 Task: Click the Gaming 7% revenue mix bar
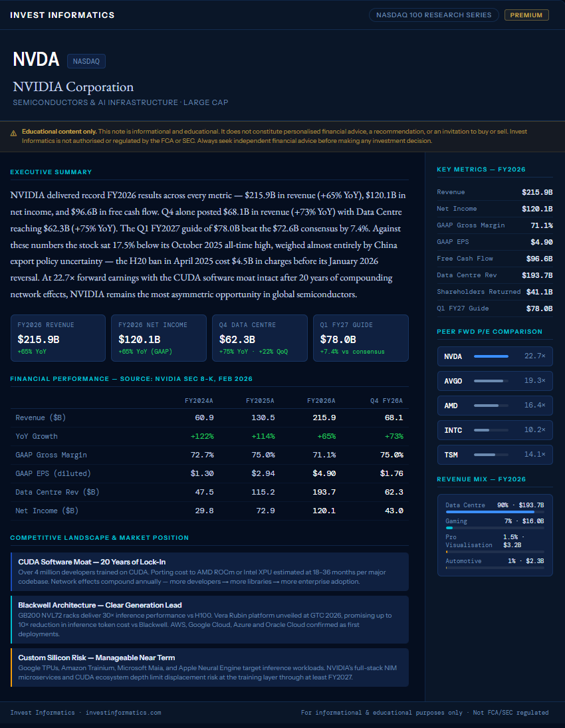(495, 528)
